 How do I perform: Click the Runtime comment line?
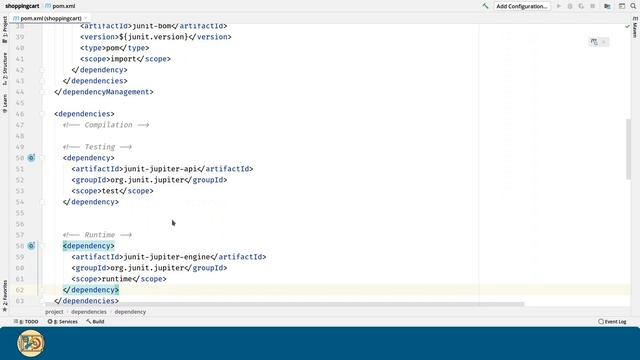(x=98, y=235)
